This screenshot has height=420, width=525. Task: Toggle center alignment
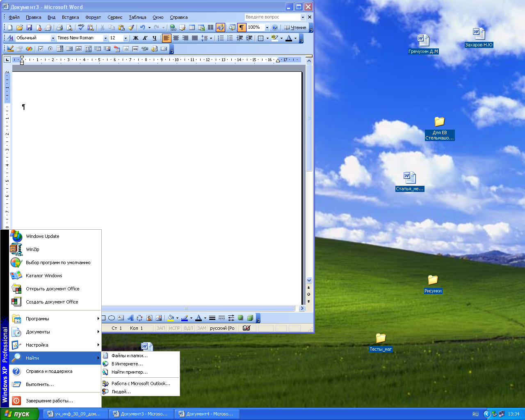(176, 38)
